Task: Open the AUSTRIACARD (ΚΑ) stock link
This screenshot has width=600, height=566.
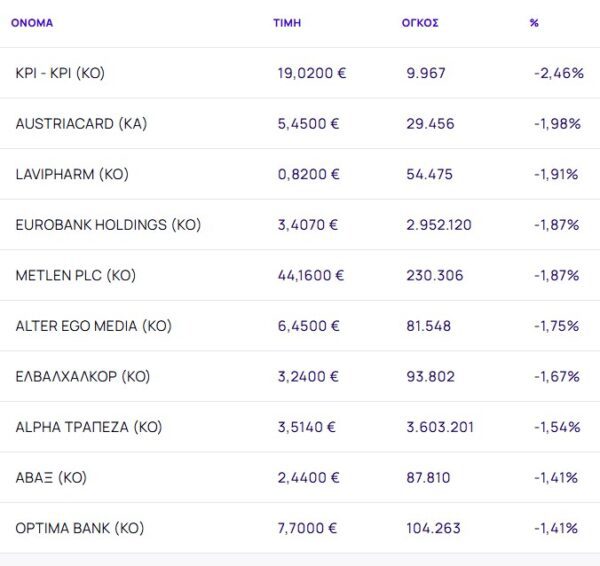Action: click(x=81, y=124)
